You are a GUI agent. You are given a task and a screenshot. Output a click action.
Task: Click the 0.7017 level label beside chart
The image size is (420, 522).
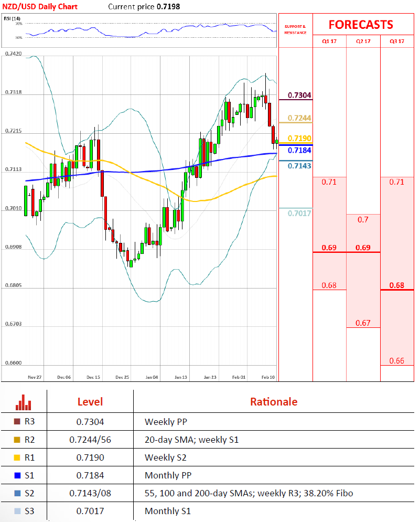point(299,214)
